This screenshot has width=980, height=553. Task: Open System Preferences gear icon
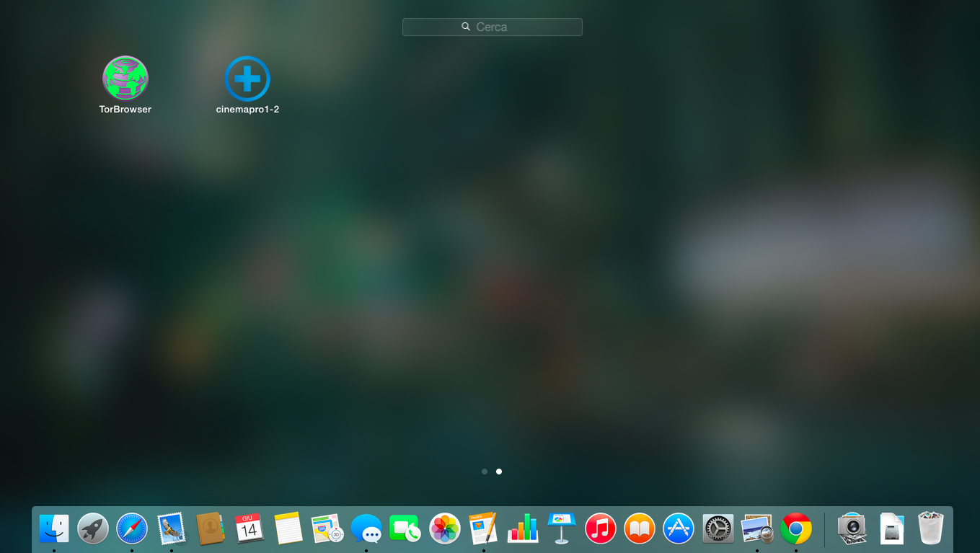pyautogui.click(x=718, y=529)
